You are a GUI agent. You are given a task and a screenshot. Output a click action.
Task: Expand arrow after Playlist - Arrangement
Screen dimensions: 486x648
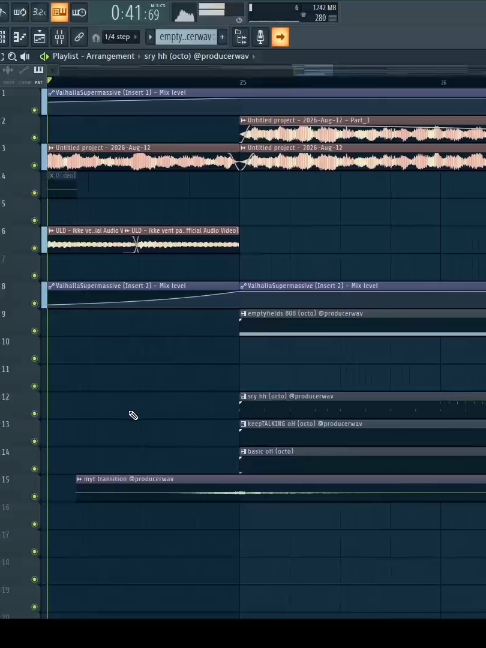[x=139, y=57]
